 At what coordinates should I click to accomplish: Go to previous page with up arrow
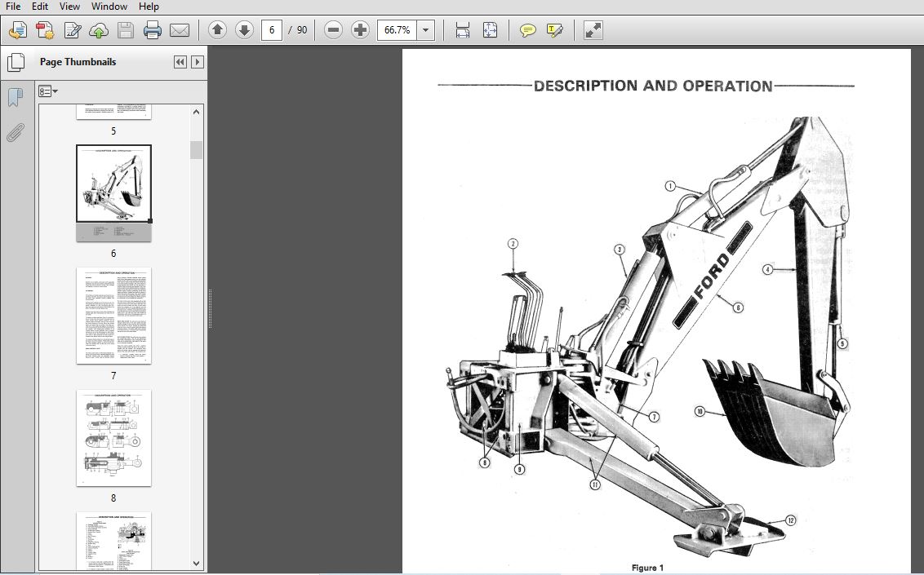coord(217,30)
